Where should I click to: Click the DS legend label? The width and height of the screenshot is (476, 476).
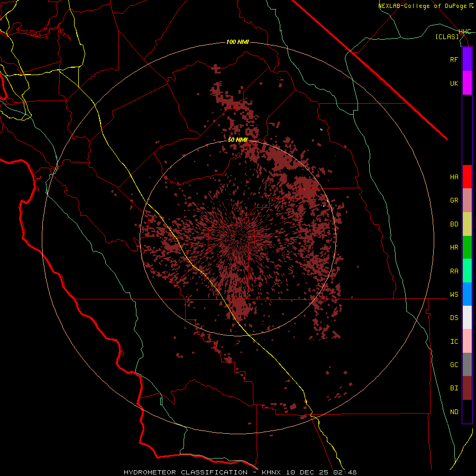(x=454, y=318)
